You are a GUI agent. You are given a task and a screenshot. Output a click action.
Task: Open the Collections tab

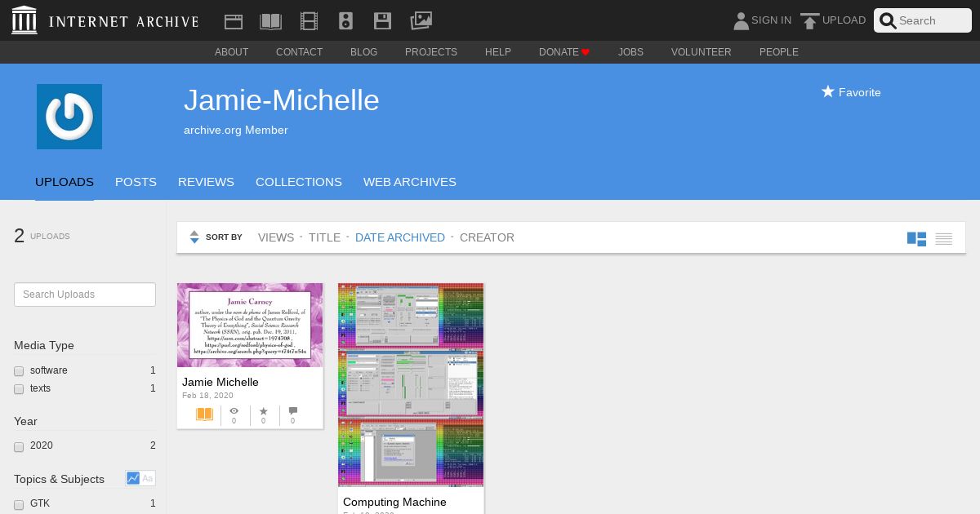click(x=299, y=182)
